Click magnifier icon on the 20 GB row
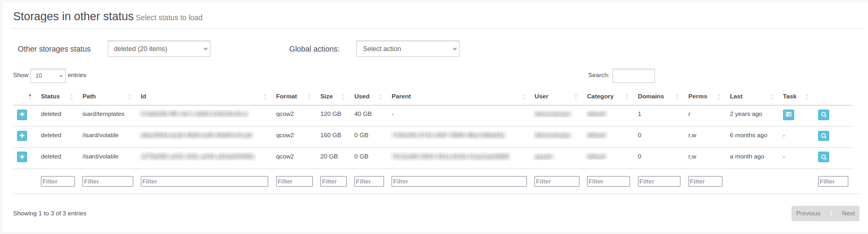Image resolution: width=868 pixels, height=234 pixels. click(823, 157)
